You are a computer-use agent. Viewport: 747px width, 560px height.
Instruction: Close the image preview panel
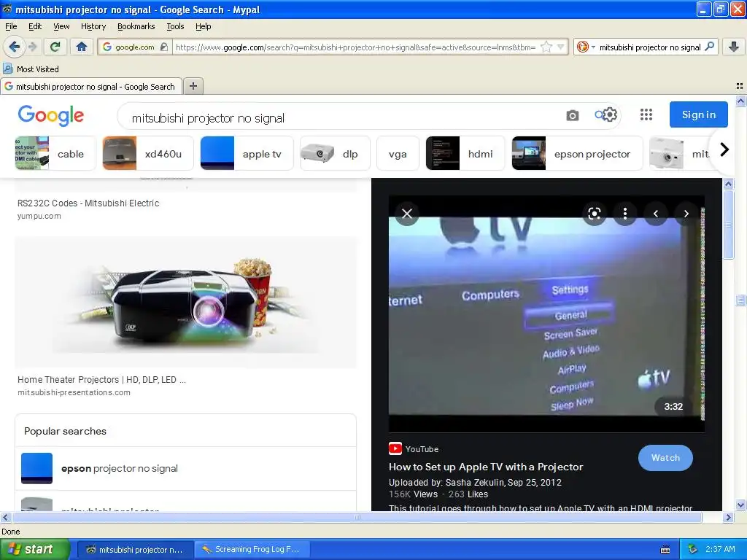click(407, 214)
